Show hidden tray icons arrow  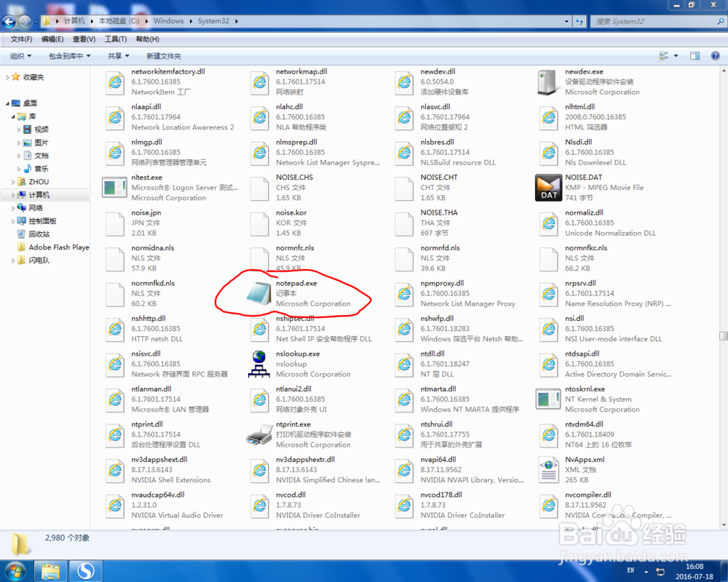pyautogui.click(x=646, y=571)
